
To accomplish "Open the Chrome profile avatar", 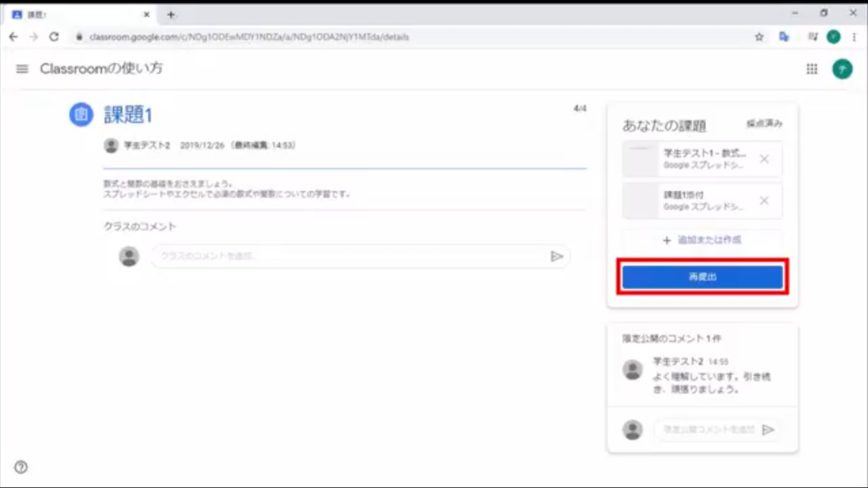I will coord(833,36).
